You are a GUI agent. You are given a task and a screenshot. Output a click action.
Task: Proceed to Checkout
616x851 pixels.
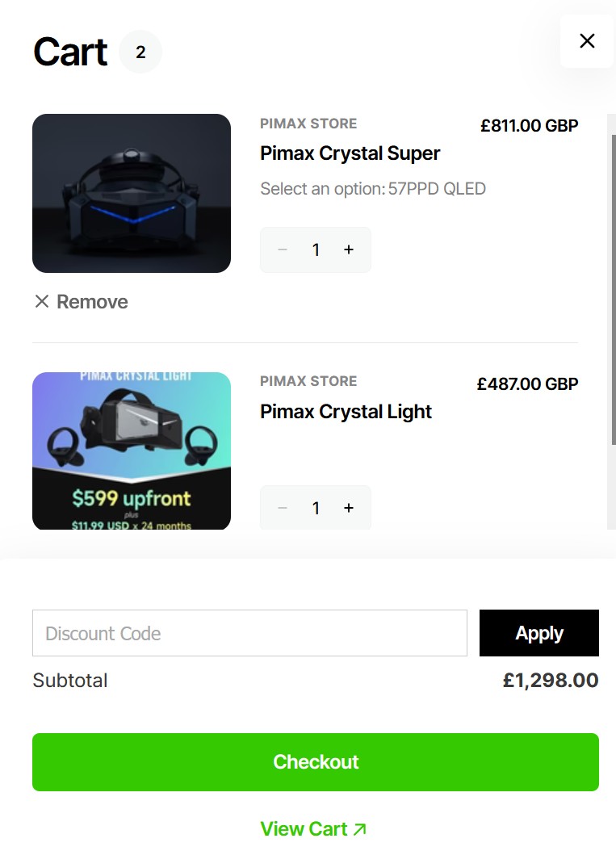[316, 762]
